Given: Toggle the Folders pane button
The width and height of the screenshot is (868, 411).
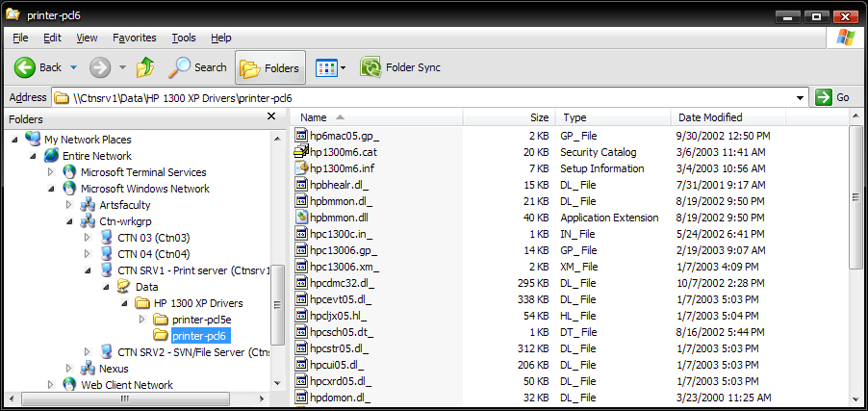Looking at the screenshot, I should click(x=270, y=68).
